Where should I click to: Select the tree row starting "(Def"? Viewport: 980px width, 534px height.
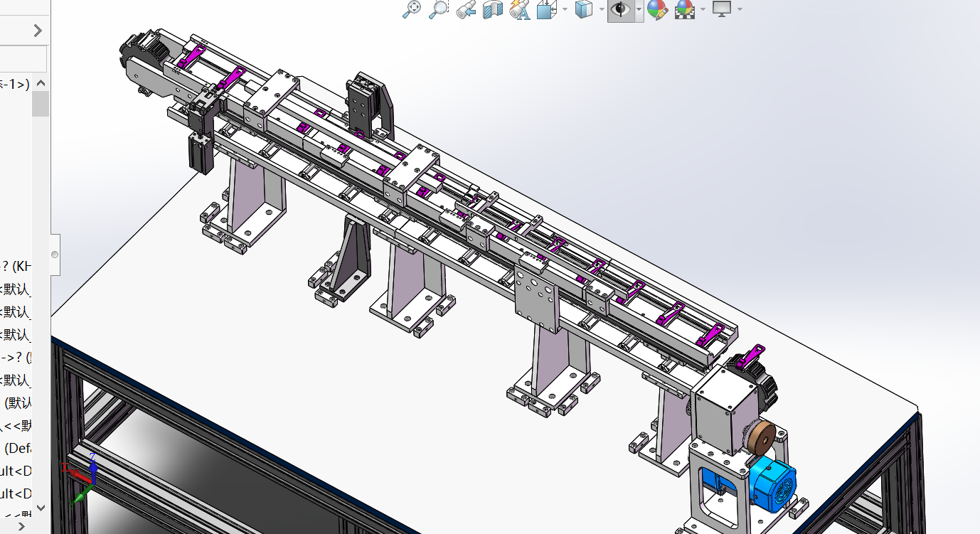pos(16,448)
